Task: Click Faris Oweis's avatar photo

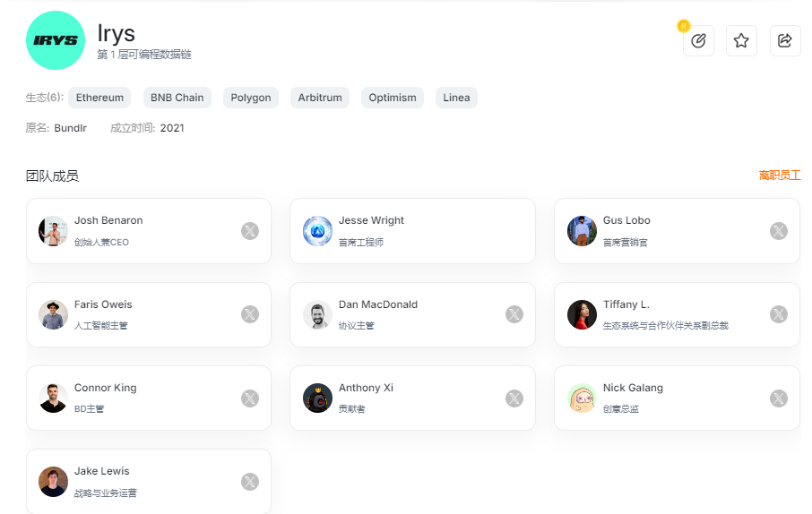Action: (54, 314)
